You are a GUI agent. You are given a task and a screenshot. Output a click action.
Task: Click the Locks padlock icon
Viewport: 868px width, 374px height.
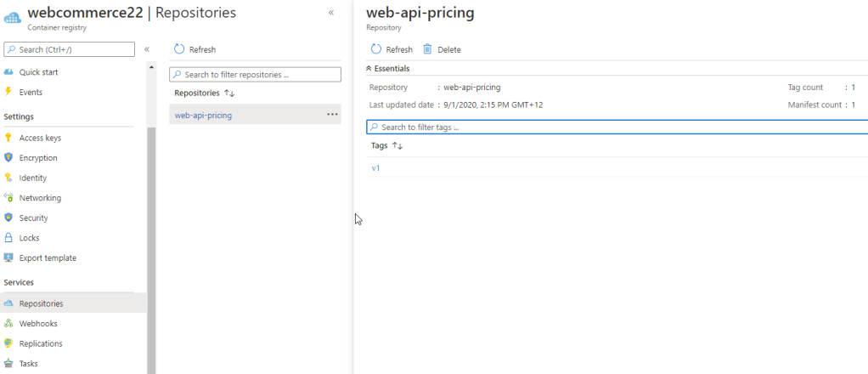click(x=8, y=238)
